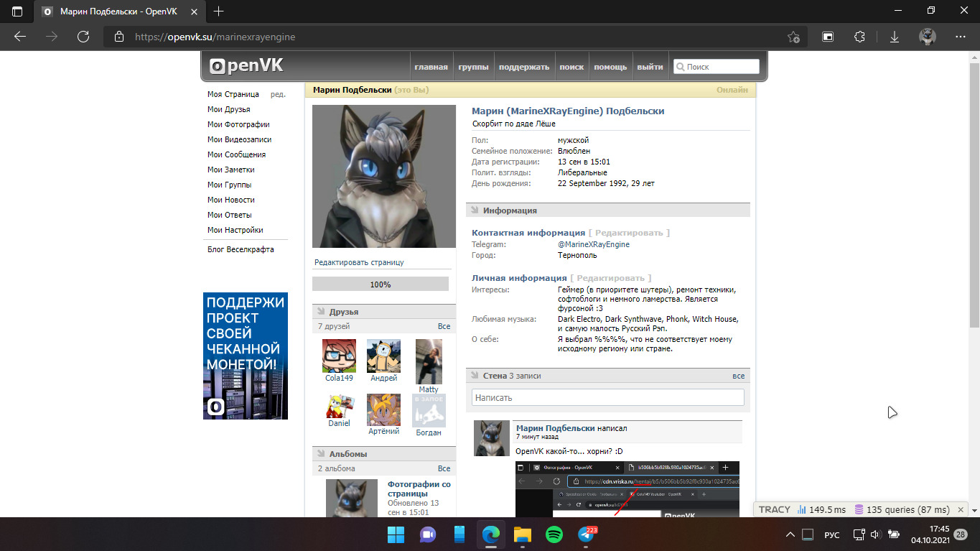
Task: Select Мои Сообщения in left sidebar
Action: click(x=236, y=154)
